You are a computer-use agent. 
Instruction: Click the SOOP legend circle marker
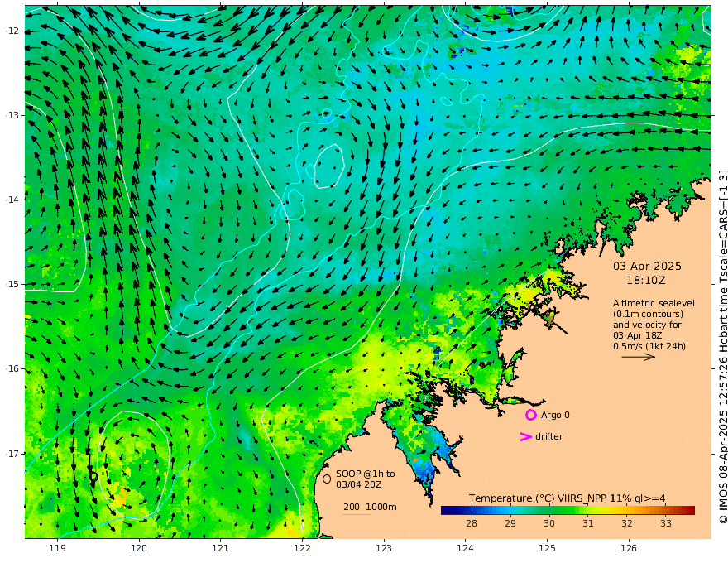point(327,479)
